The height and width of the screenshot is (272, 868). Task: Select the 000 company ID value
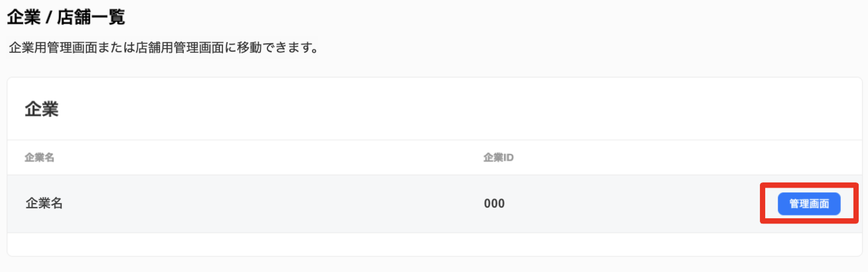point(494,204)
